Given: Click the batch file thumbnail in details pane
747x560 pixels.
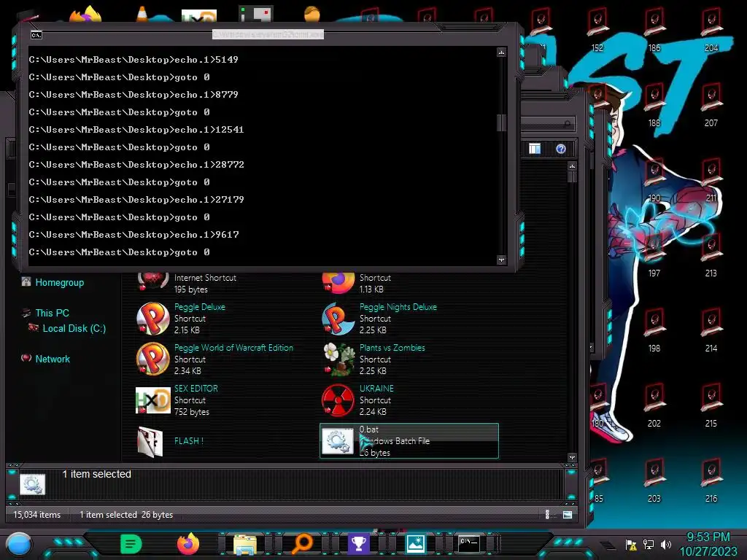Looking at the screenshot, I should 32,484.
